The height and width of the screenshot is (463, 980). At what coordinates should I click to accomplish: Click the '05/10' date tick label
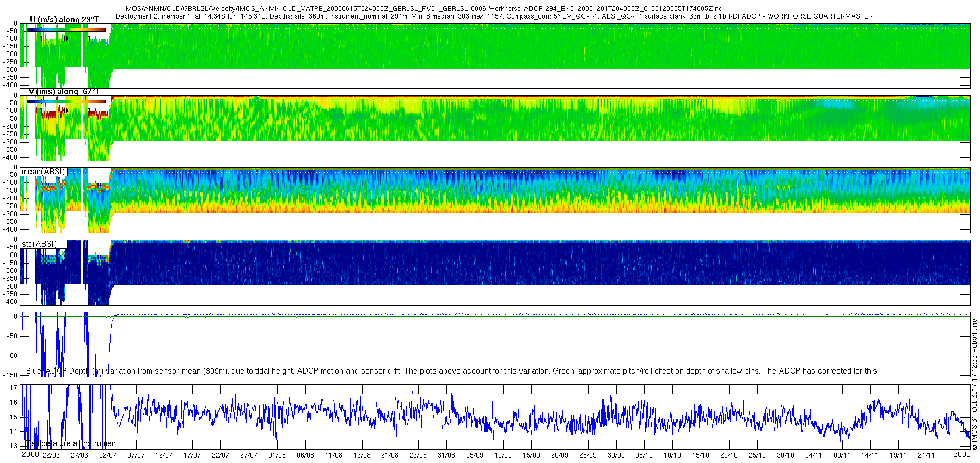(x=644, y=455)
